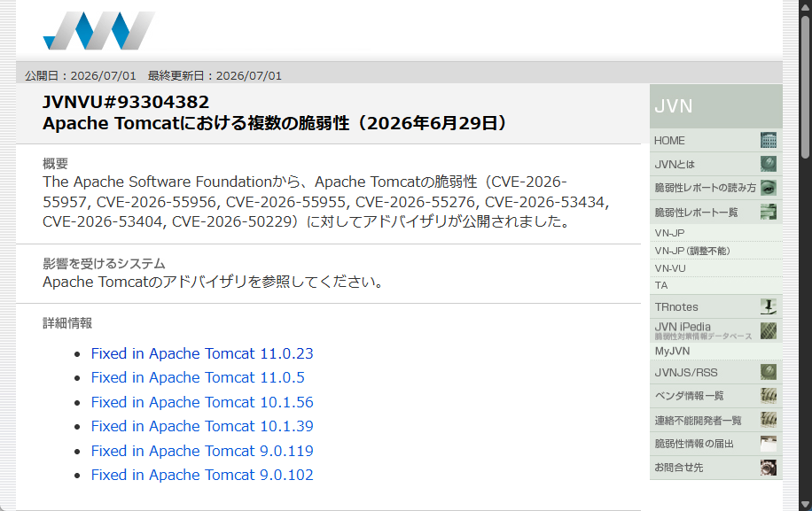Click the globe icon beside JVNJS/RSS
The width and height of the screenshot is (812, 511).
(x=768, y=372)
